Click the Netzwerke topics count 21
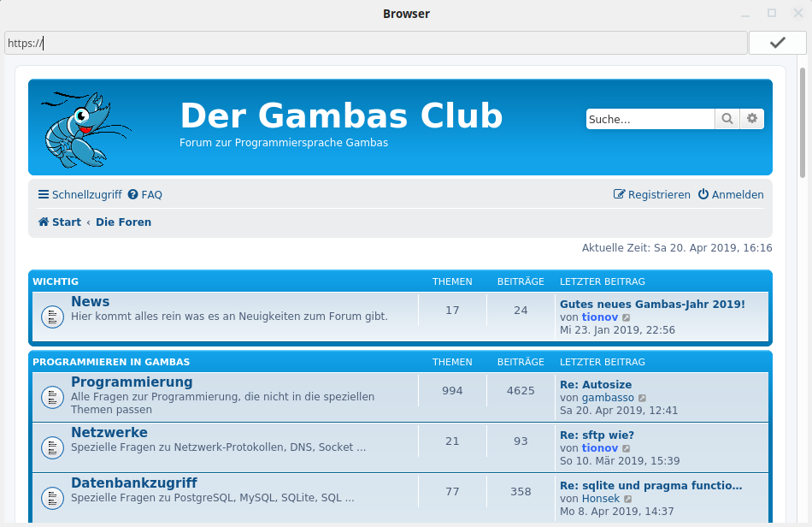Screen dimensions: 812x527 click(452, 441)
